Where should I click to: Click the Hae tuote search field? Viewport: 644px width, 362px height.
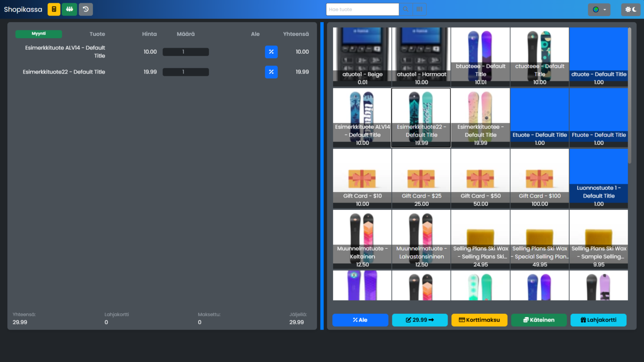click(x=362, y=9)
